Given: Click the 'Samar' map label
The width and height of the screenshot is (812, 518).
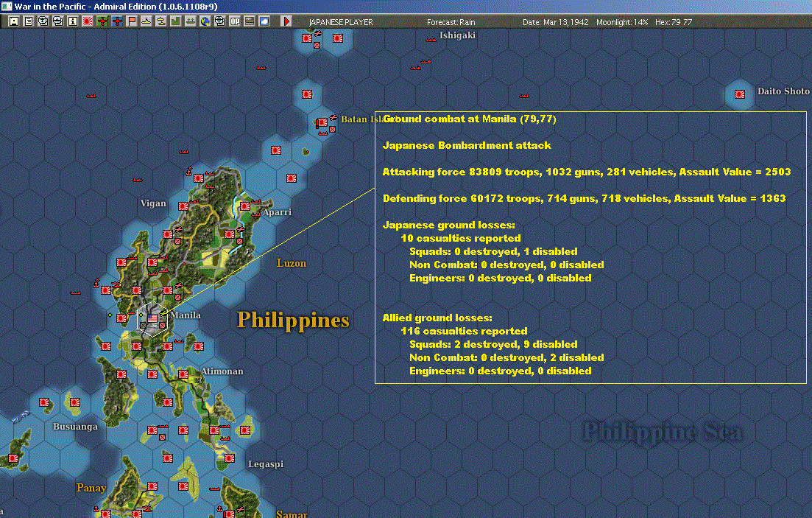Looking at the screenshot, I should (292, 514).
